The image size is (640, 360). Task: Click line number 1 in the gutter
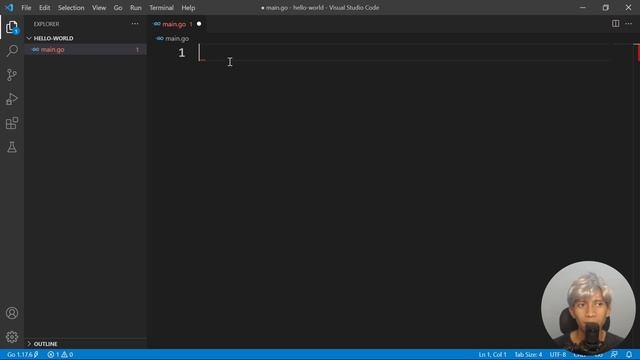[x=182, y=53]
